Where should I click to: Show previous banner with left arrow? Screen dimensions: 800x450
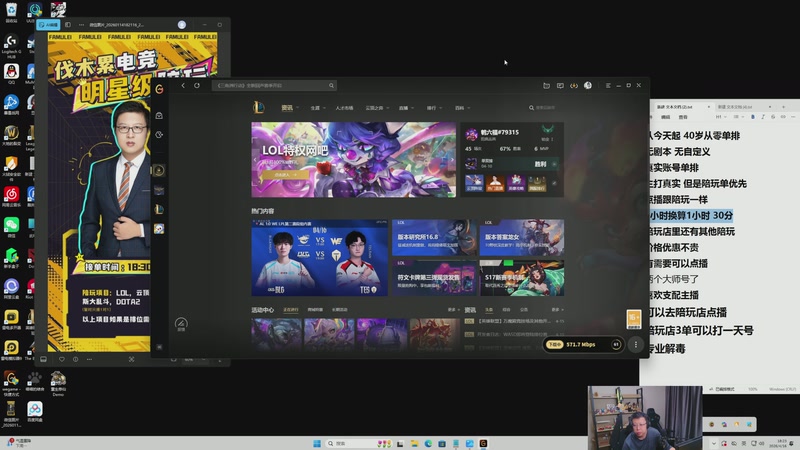click(255, 160)
